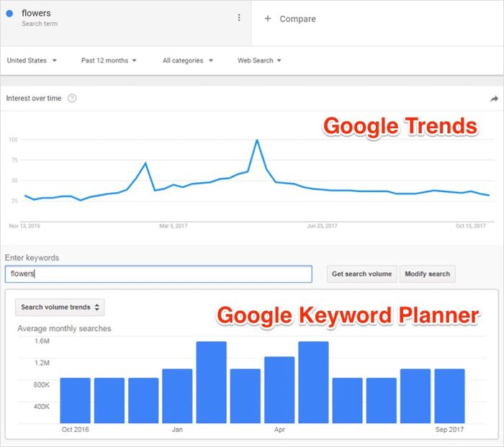Click the three-dot menu beside flowers

tap(239, 18)
